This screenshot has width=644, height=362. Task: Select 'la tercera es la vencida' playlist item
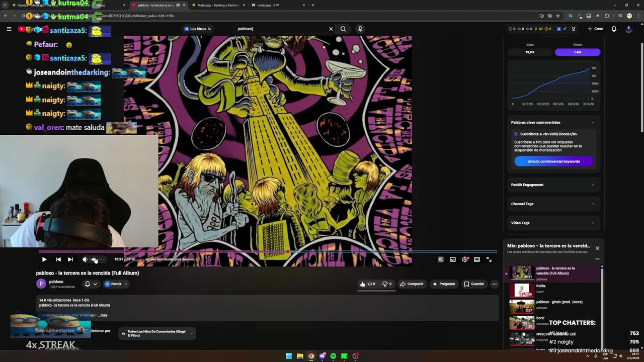(x=552, y=273)
